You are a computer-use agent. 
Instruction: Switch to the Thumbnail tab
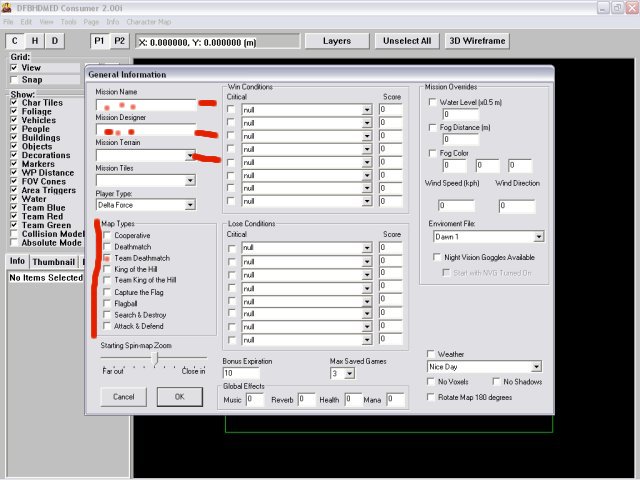[52, 261]
